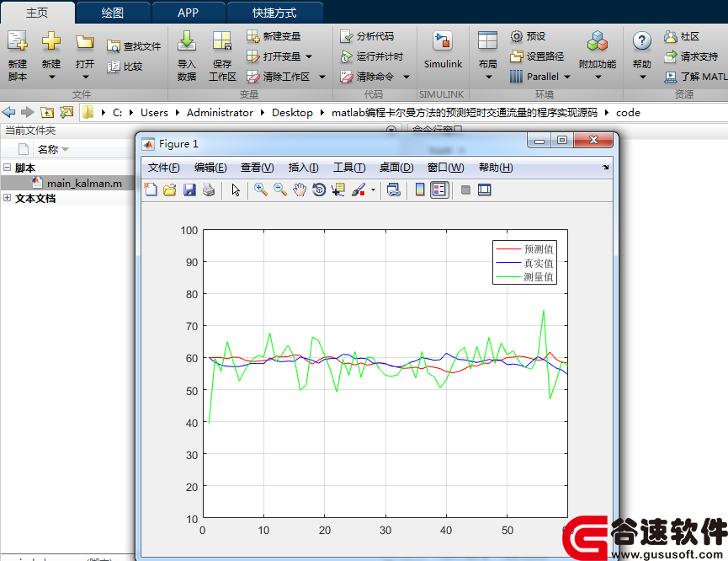Click the Link Plot toolbar icon
728x561 pixels.
pyautogui.click(x=394, y=190)
